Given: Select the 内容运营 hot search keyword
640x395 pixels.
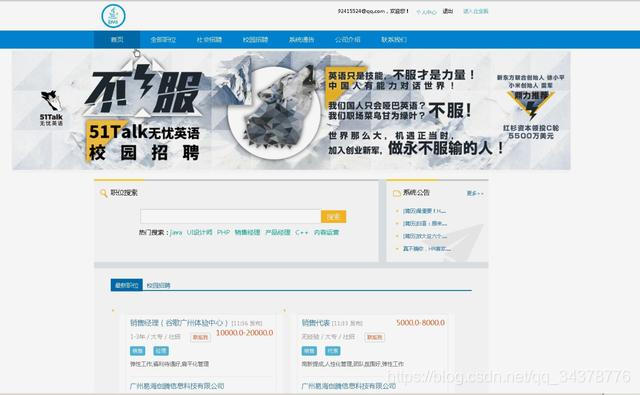Looking at the screenshot, I should (x=326, y=232).
